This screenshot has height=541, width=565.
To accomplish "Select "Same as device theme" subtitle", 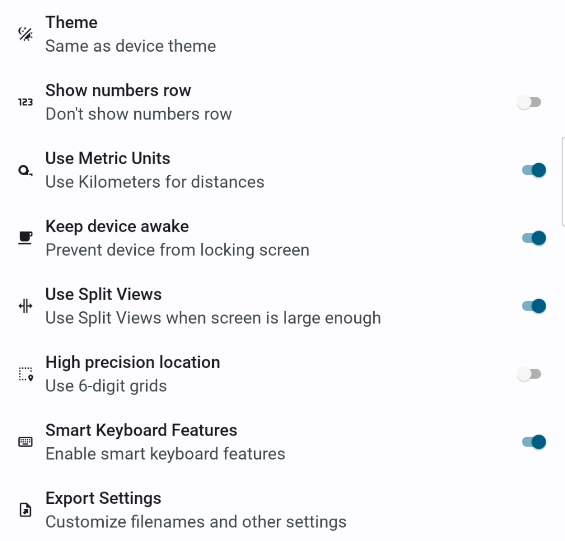I will pos(130,46).
